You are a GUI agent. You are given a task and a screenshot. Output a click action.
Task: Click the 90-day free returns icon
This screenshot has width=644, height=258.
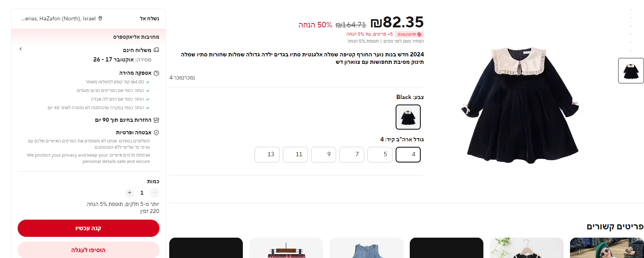156,120
